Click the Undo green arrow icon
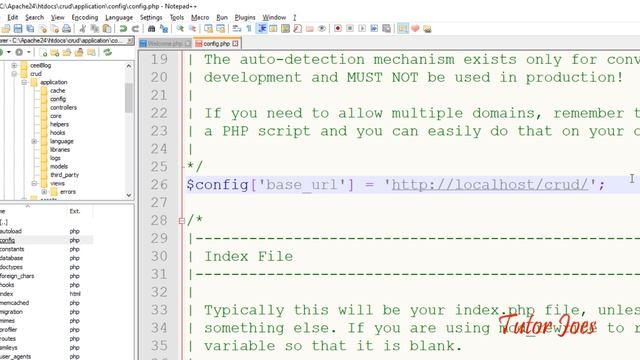Screen dimensions: 640x360 (x=123, y=29)
